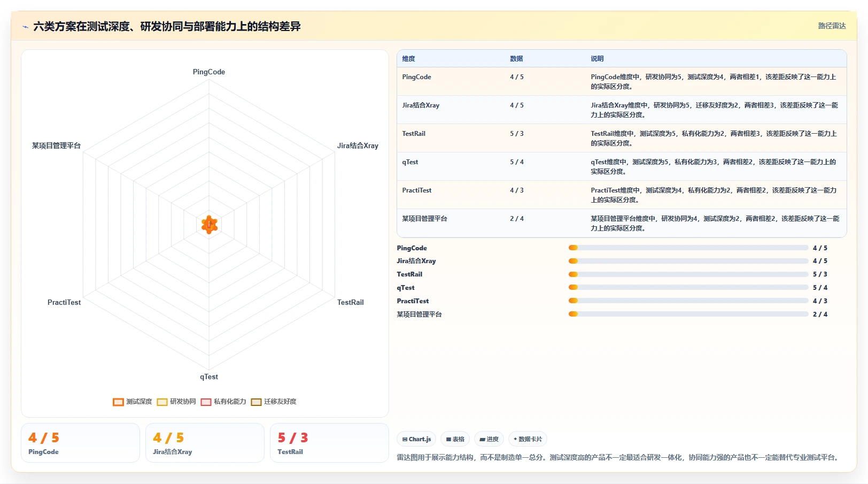This screenshot has width=868, height=484.
Task: Click the Chart.js tag
Action: click(x=416, y=439)
